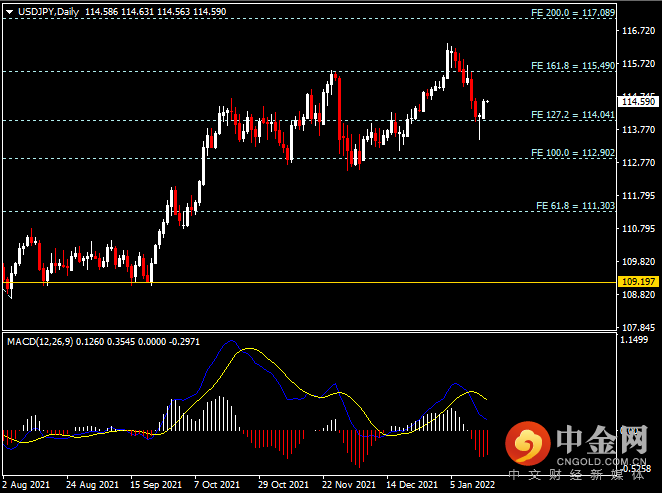Click the 29 Oct 2021 date label
This screenshot has height=493, width=662.
tap(283, 485)
